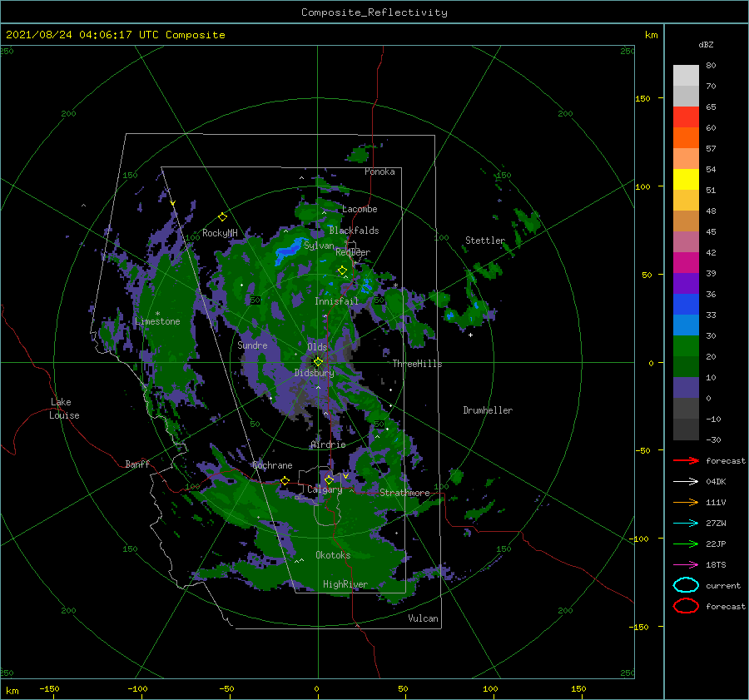The height and width of the screenshot is (700, 749).
Task: Click the Lake Louise label
Action: point(64,409)
